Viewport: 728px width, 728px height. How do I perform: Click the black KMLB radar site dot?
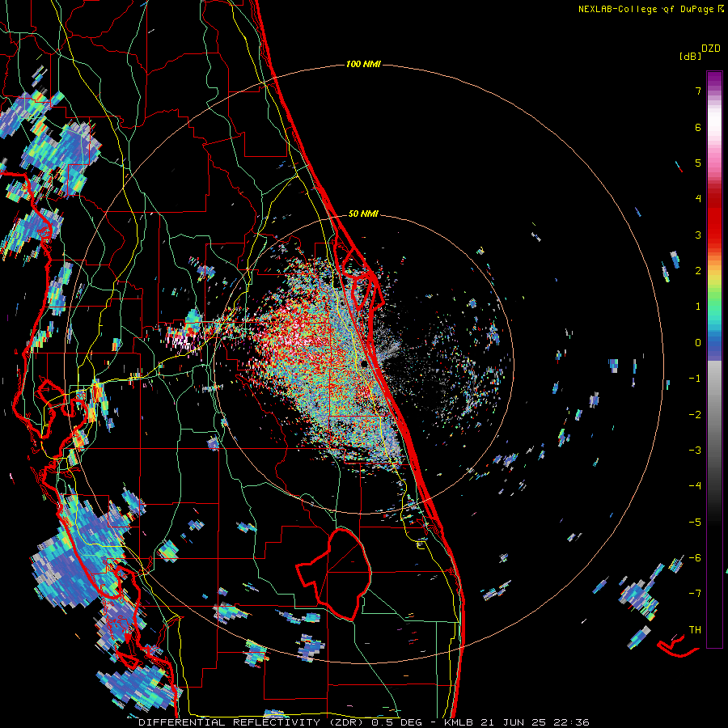pos(365,363)
